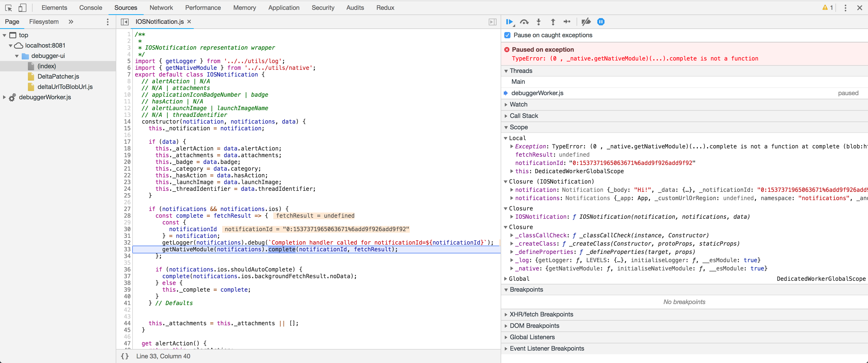The width and height of the screenshot is (868, 363).
Task: Pretty print the source with braces icon
Action: pyautogui.click(x=125, y=356)
